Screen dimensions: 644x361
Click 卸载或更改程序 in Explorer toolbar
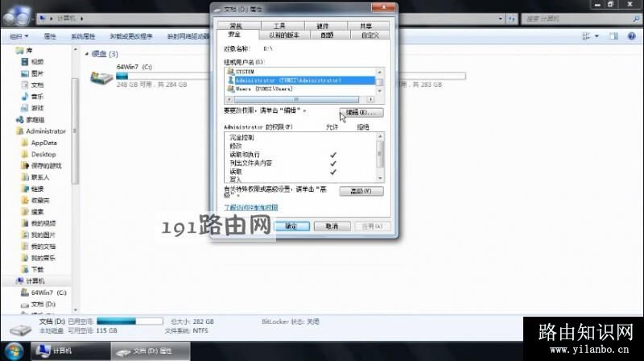[x=131, y=36]
